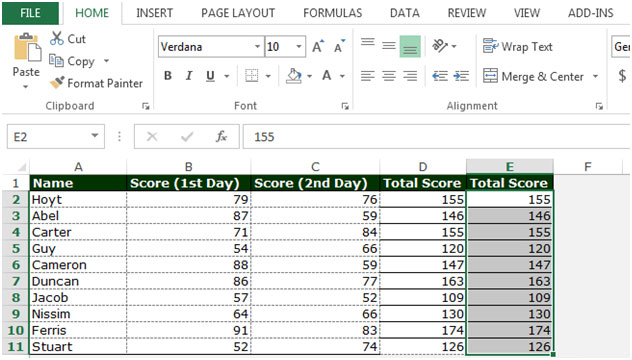The width and height of the screenshot is (632, 360).
Task: Set middle vertical alignment
Action: 389,46
